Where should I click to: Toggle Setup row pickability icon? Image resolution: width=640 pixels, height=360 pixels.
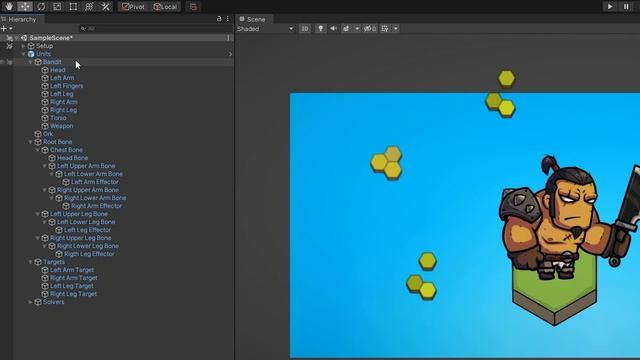pos(9,46)
